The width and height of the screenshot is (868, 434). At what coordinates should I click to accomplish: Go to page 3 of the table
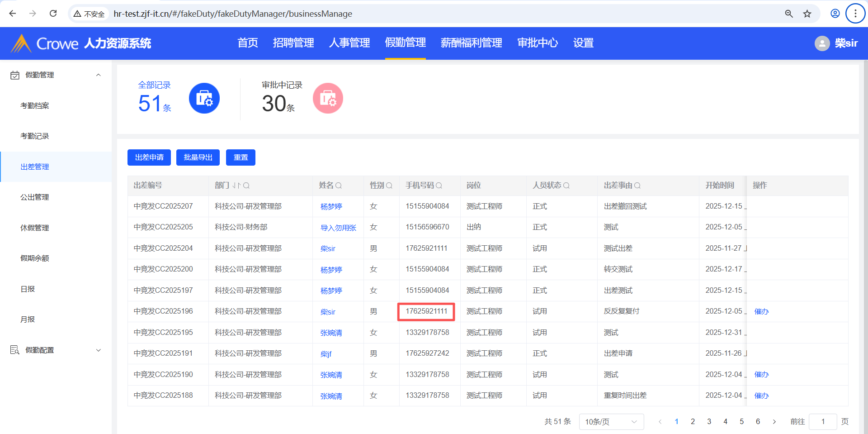(709, 422)
